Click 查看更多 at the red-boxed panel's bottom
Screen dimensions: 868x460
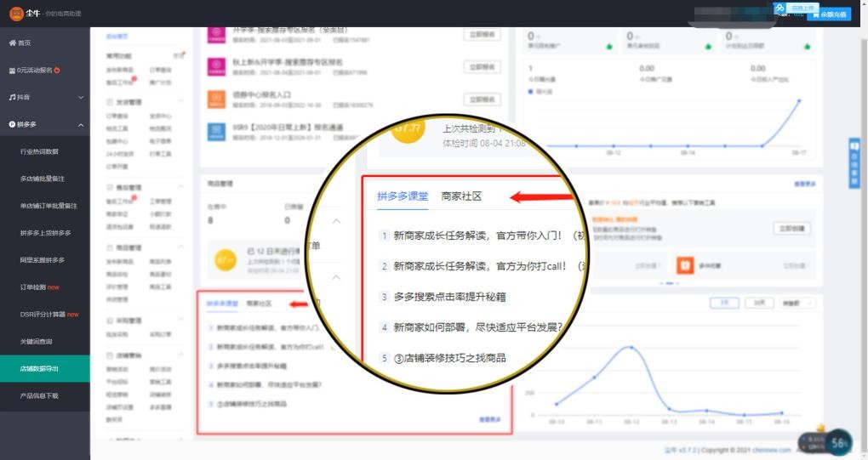(489, 420)
